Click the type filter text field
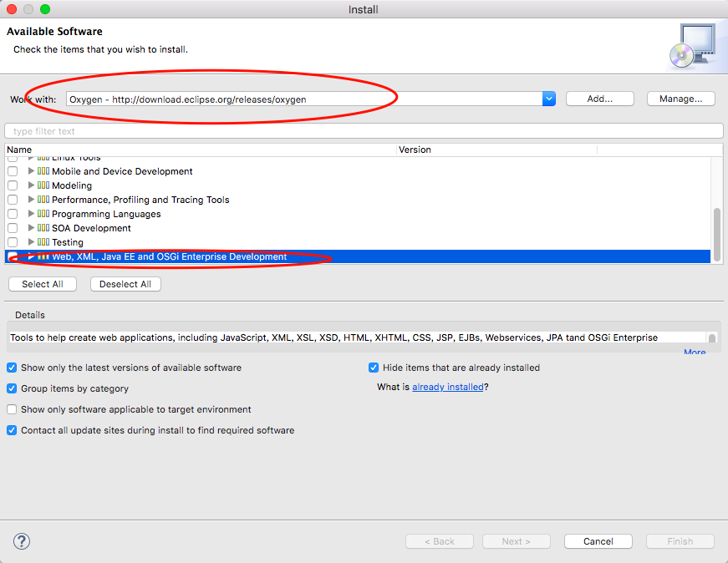Screen dimensions: 728x563 coord(364,131)
